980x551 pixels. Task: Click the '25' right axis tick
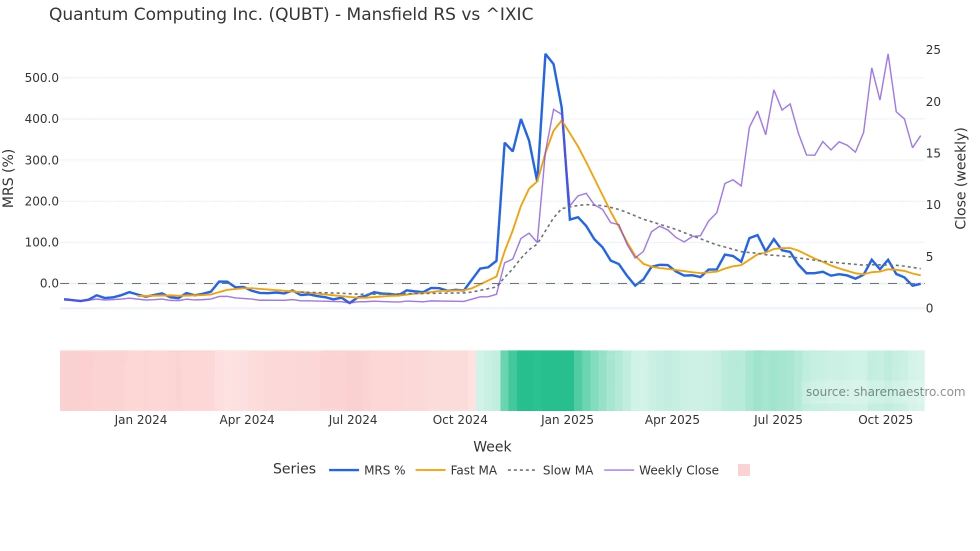(933, 50)
